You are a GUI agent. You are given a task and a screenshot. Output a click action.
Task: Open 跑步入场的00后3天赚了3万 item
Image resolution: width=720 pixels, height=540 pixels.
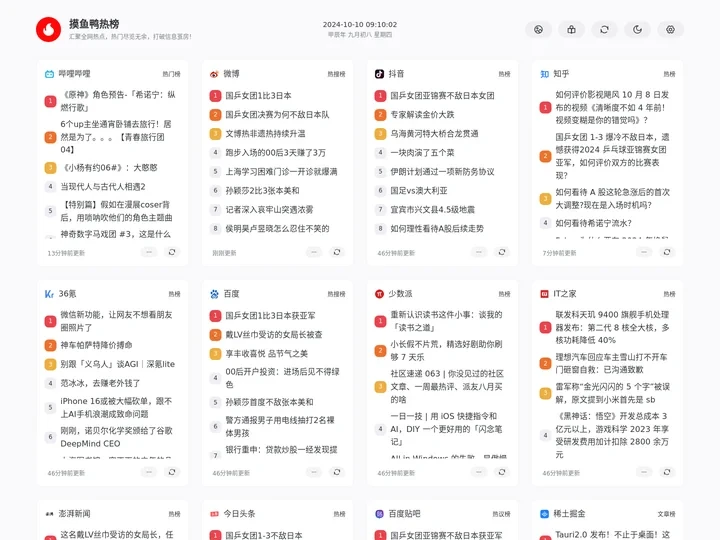[275, 152]
